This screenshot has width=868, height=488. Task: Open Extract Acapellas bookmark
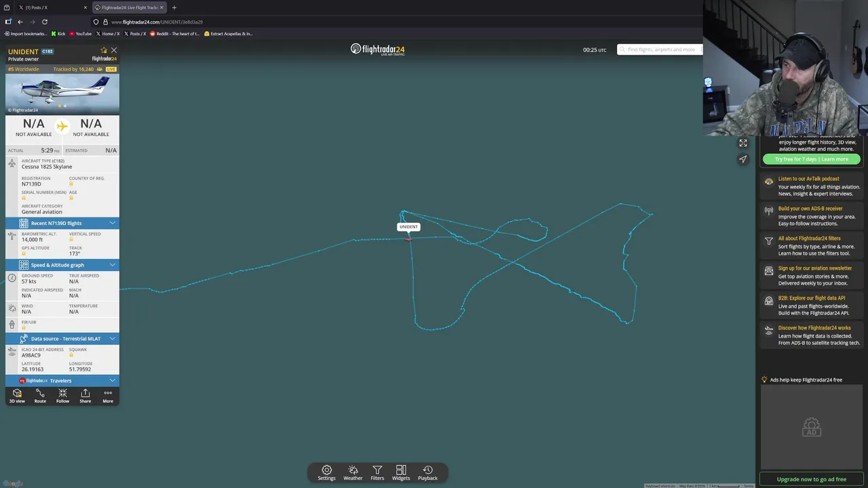(229, 34)
